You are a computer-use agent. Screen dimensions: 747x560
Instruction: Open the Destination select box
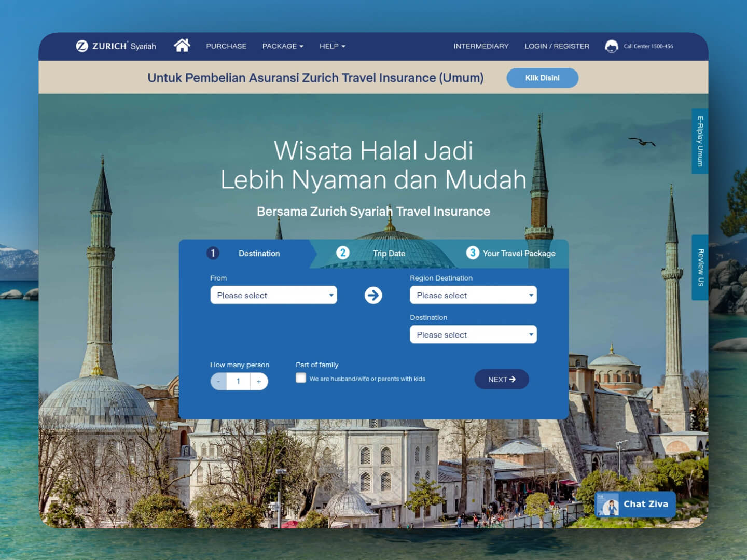point(473,335)
